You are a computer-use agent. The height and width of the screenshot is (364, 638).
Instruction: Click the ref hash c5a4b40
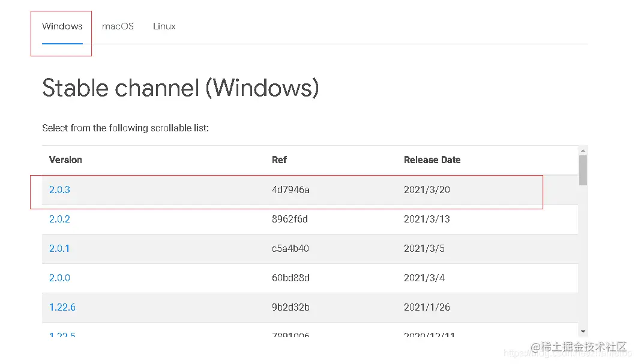(x=290, y=248)
